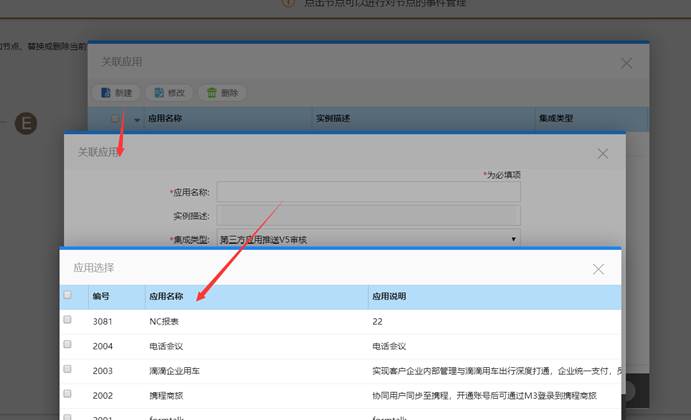
Task: Select the 滴滴企业用车 row checkbox
Action: (67, 369)
